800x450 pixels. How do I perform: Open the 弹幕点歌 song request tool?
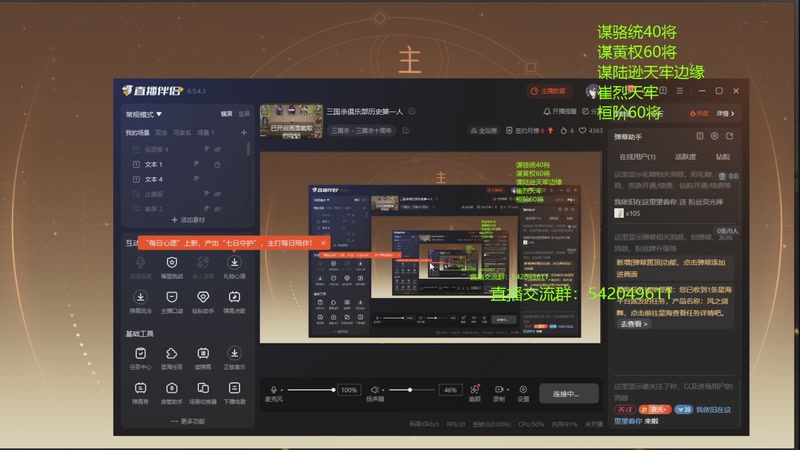[x=234, y=302]
